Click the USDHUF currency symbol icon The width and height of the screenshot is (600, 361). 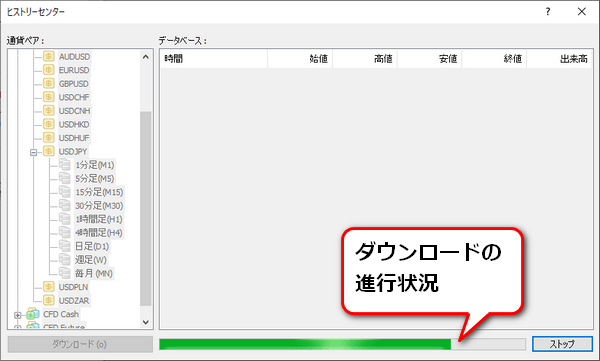pos(49,138)
